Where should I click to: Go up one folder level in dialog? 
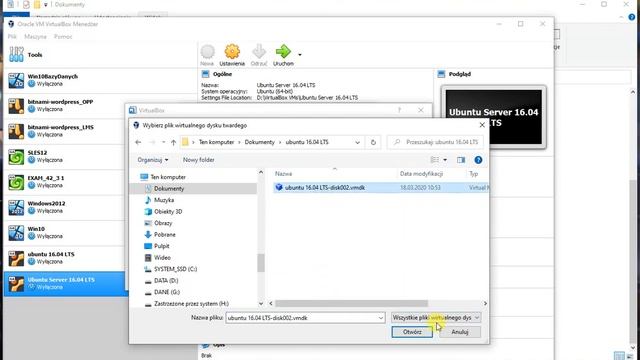[173, 142]
